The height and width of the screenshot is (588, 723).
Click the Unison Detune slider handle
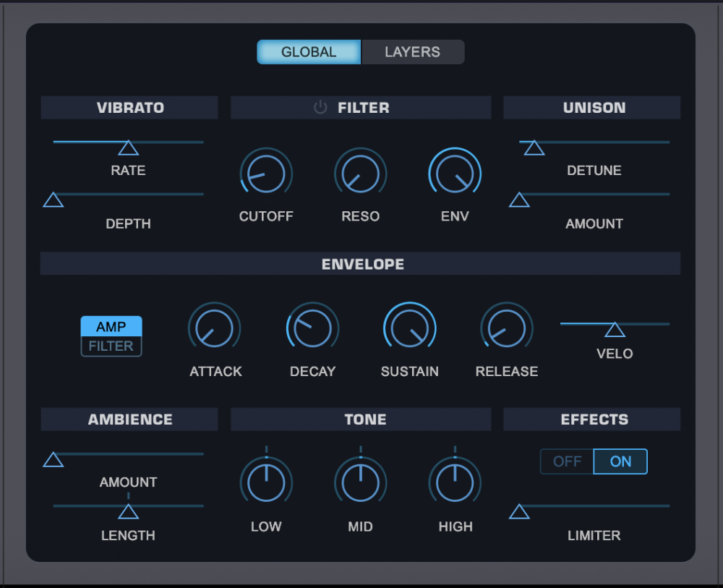pos(534,148)
